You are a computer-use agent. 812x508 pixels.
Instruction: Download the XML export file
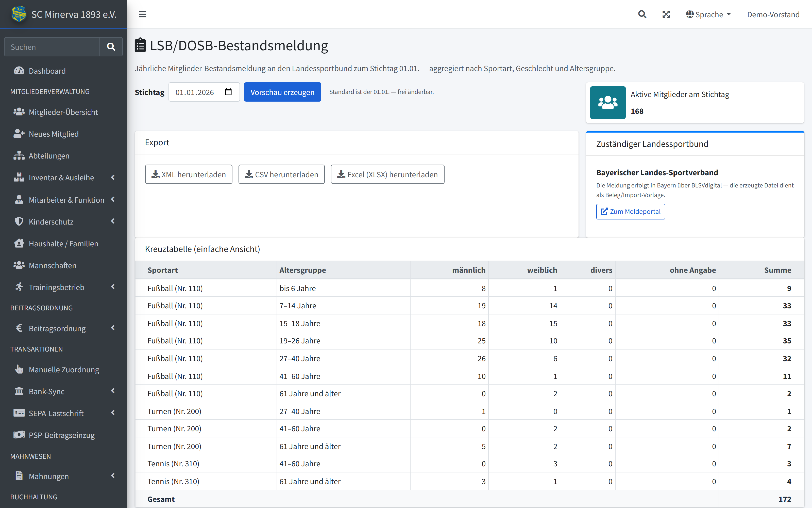click(x=189, y=174)
